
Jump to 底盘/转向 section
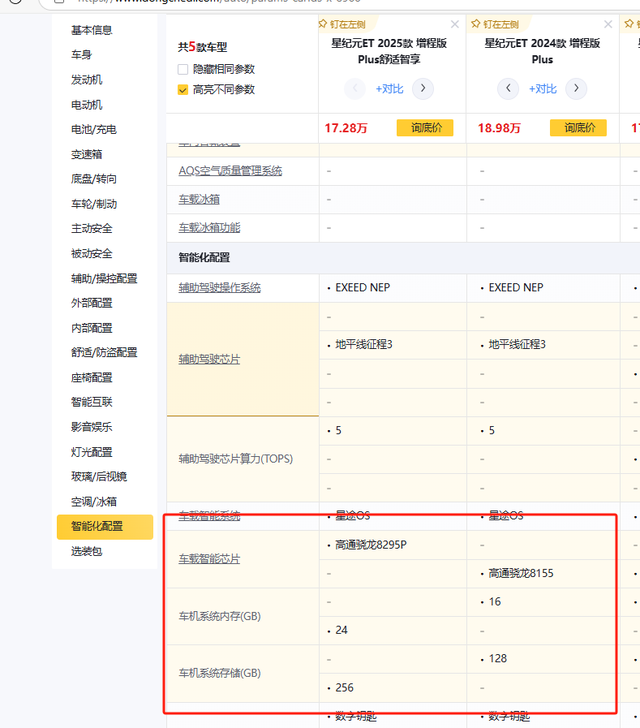(x=93, y=179)
